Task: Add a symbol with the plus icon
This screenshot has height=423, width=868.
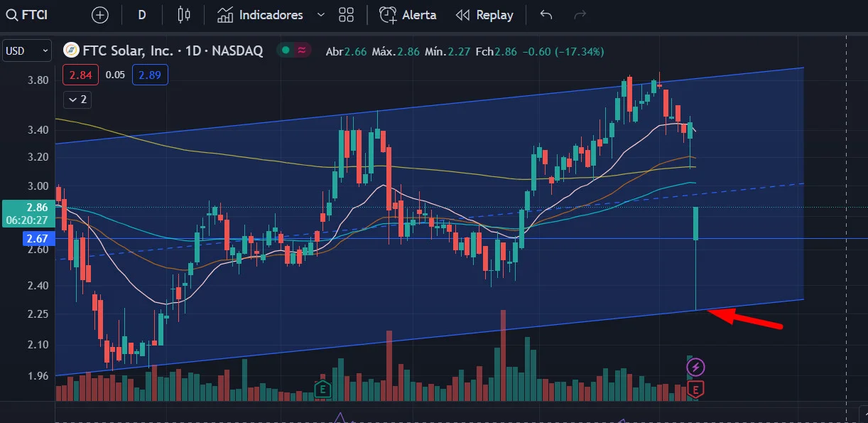Action: (x=100, y=14)
